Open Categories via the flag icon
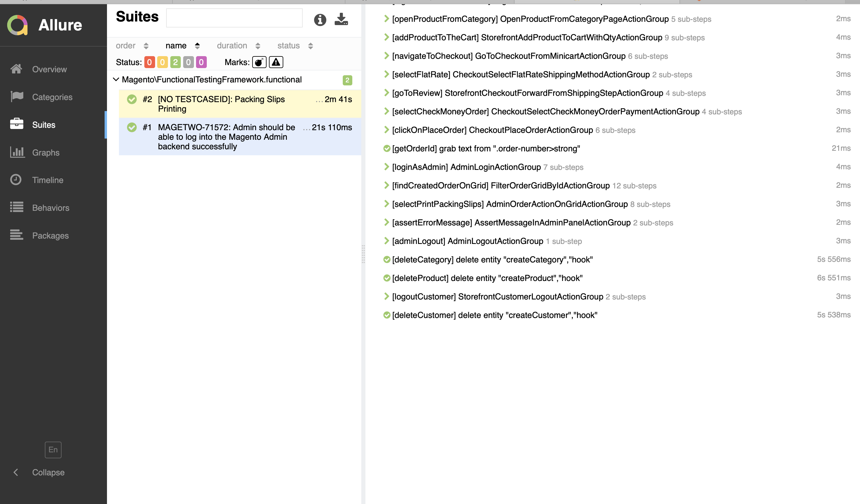The height and width of the screenshot is (504, 860). click(x=17, y=96)
